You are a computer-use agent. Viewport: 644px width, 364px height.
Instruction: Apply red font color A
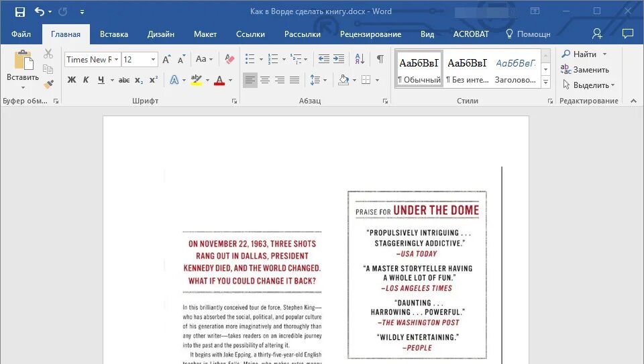click(219, 80)
